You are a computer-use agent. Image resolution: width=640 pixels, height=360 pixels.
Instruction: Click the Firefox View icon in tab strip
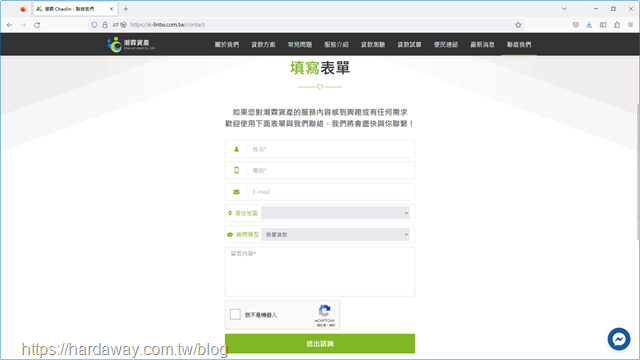point(23,9)
